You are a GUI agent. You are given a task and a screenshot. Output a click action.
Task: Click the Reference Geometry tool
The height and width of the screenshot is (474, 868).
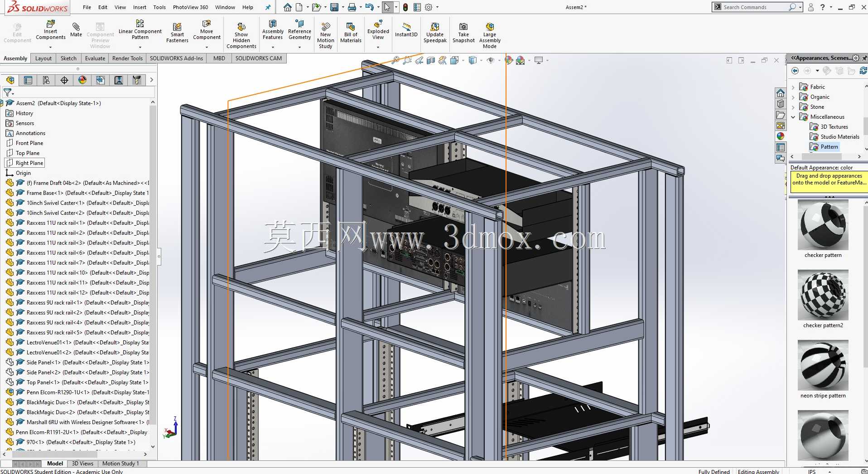pos(299,30)
